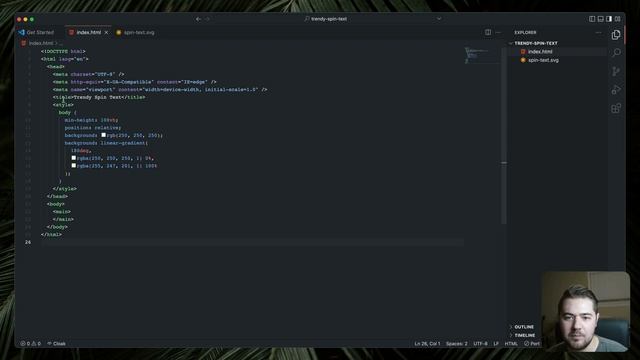Screen dimensions: 640x360
Task: Toggle bottom panel layout icon
Action: pos(600,19)
